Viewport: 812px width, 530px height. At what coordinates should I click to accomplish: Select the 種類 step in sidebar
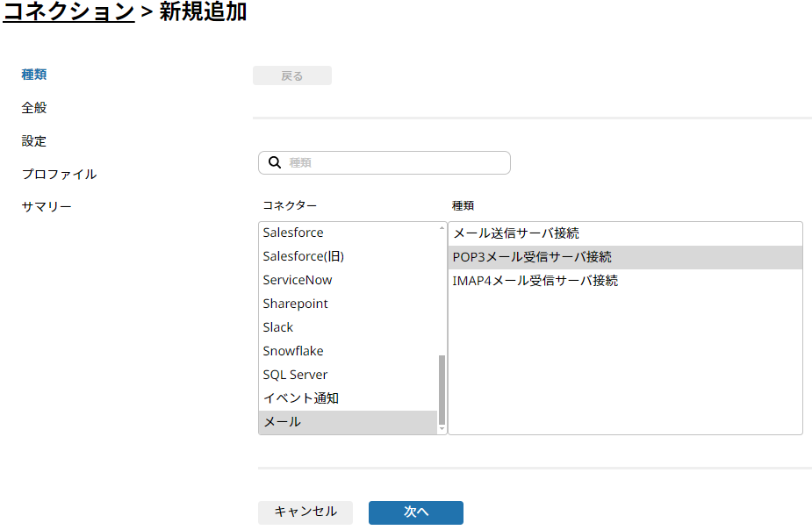34,75
